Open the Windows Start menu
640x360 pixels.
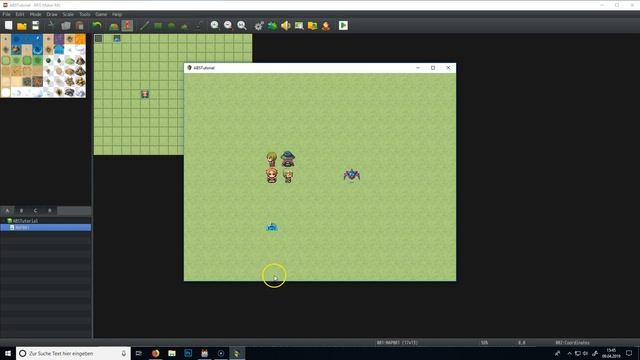pos(8,353)
